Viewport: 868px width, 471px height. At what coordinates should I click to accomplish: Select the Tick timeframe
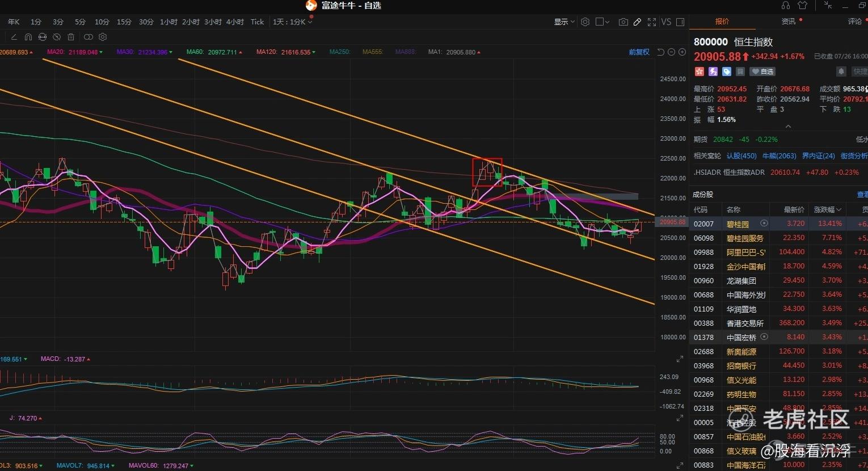click(258, 22)
